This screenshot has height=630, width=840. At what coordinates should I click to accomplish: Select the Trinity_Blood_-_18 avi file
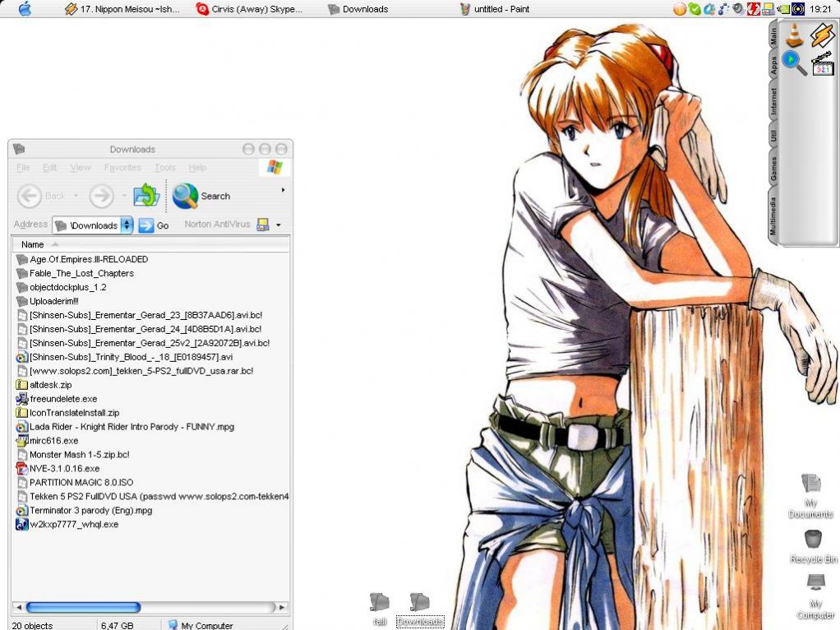pyautogui.click(x=125, y=357)
